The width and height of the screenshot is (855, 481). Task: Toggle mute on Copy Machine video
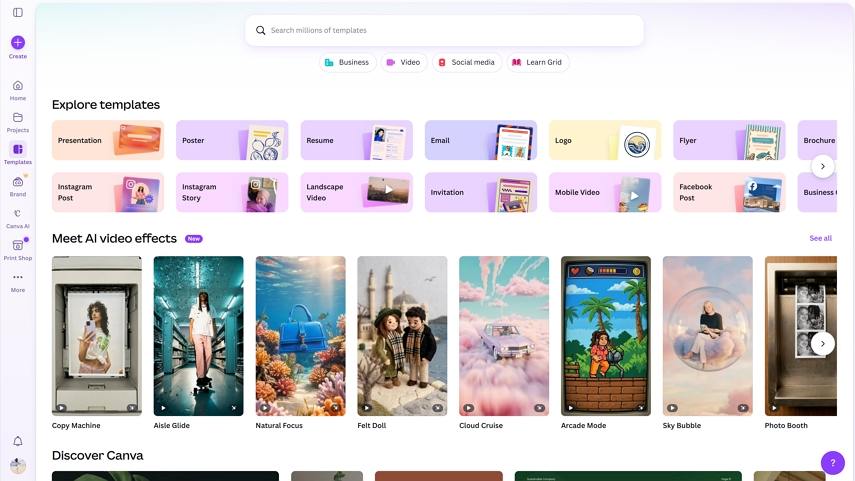coord(132,408)
